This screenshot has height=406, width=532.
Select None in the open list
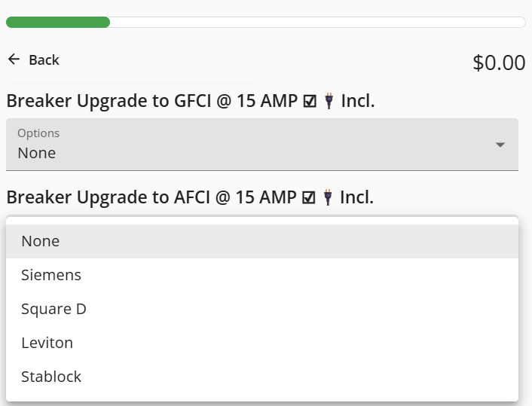(41, 241)
